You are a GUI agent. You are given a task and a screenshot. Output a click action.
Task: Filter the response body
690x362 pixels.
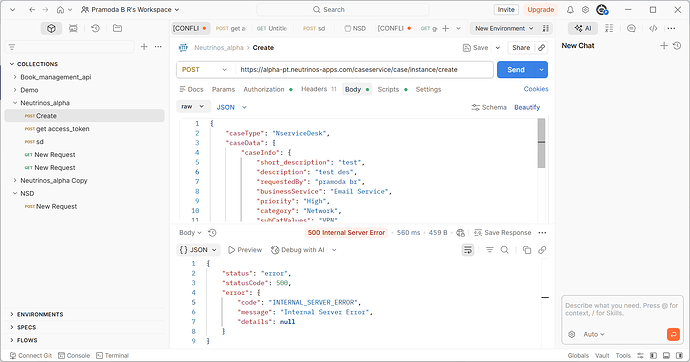489,250
